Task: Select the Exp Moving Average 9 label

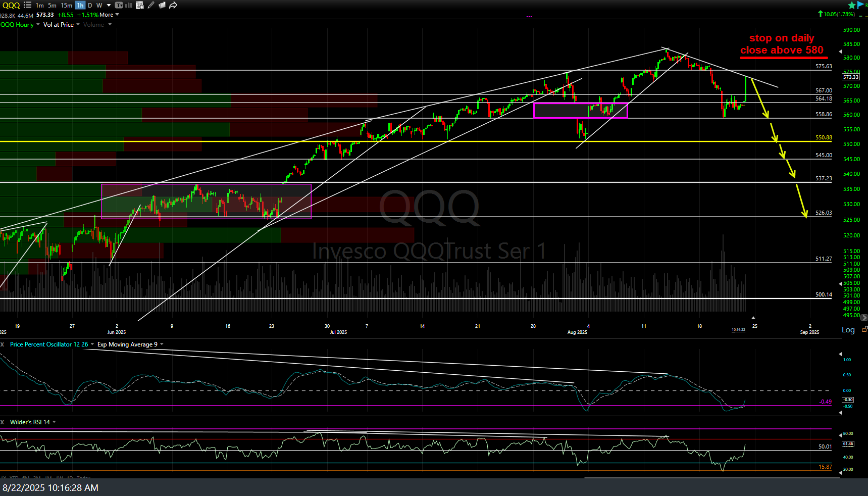Action: [129, 344]
